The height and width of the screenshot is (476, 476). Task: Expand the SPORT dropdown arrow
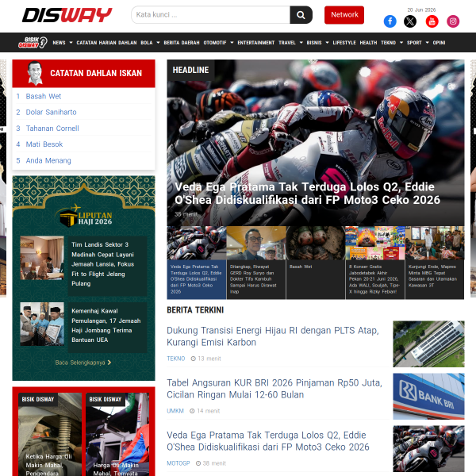[x=427, y=43]
